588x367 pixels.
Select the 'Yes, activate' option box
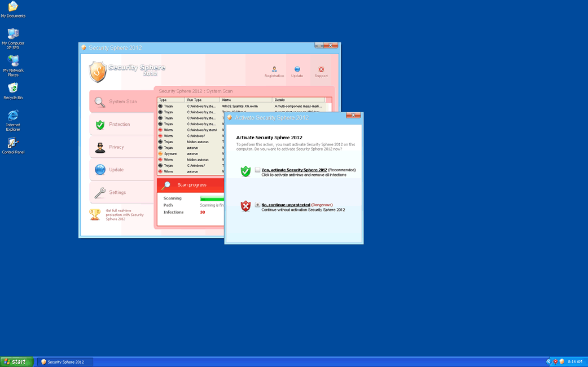[x=257, y=170]
